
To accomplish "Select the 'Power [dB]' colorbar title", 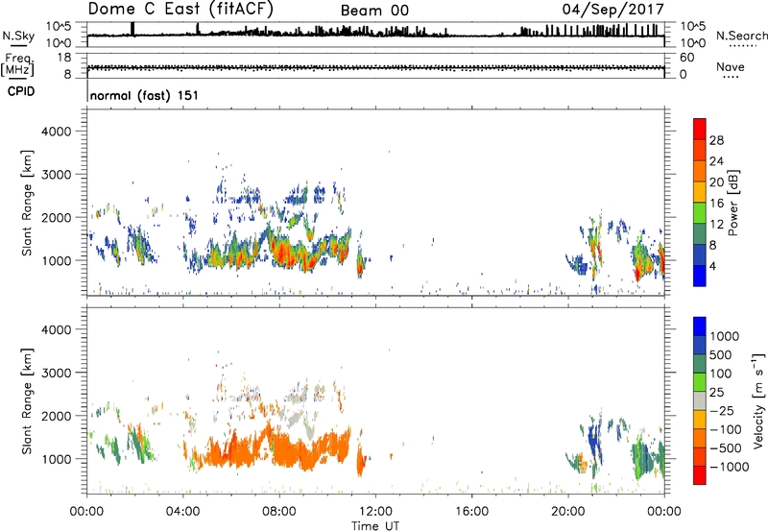I will (732, 203).
